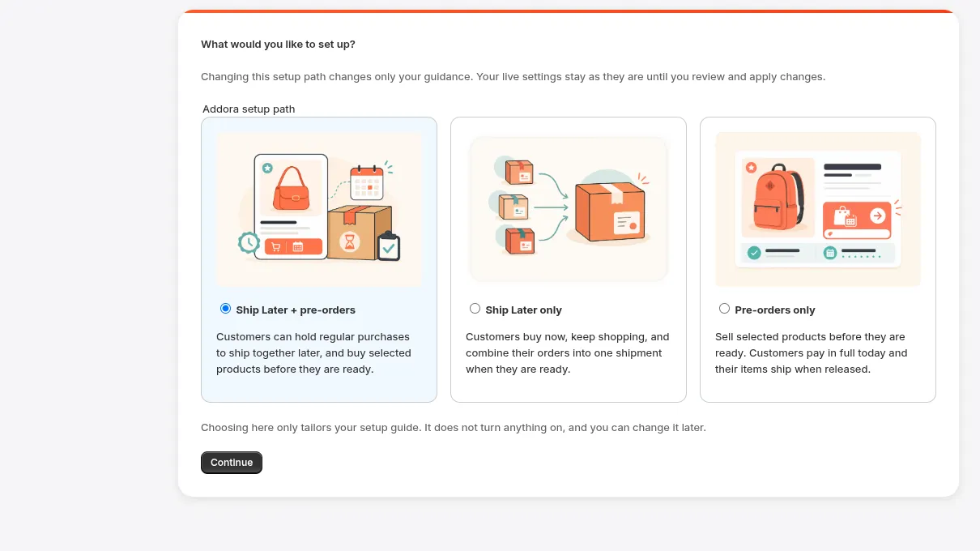Click the Ship Later + pre-orders label
This screenshot has width=980, height=551.
pos(296,310)
